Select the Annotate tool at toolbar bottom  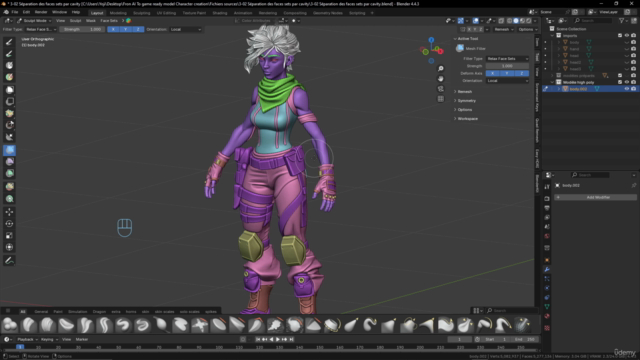coord(9,260)
